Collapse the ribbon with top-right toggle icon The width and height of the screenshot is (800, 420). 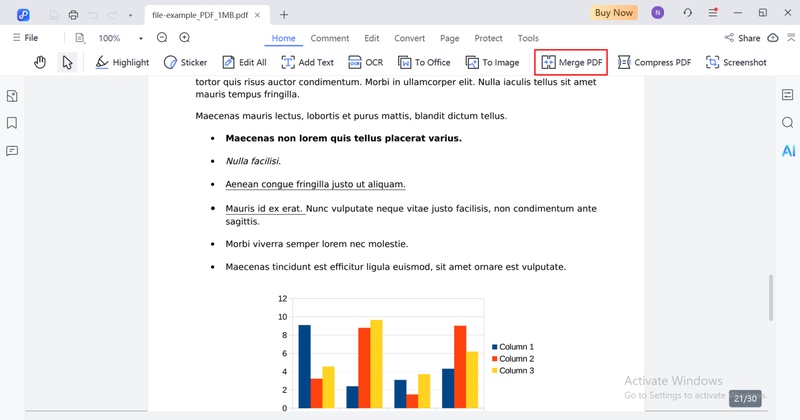791,38
